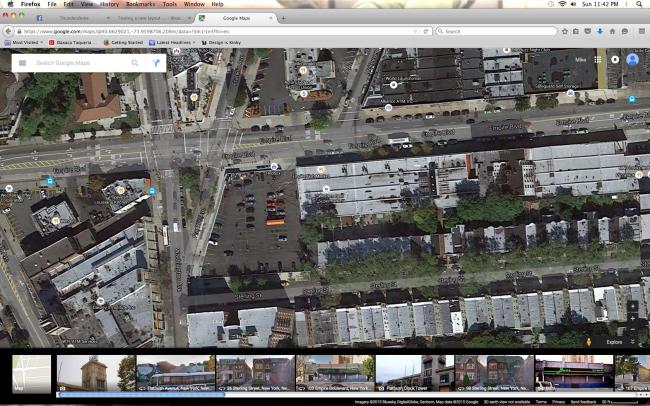
Task: Open Google notifications icon
Action: (x=615, y=60)
